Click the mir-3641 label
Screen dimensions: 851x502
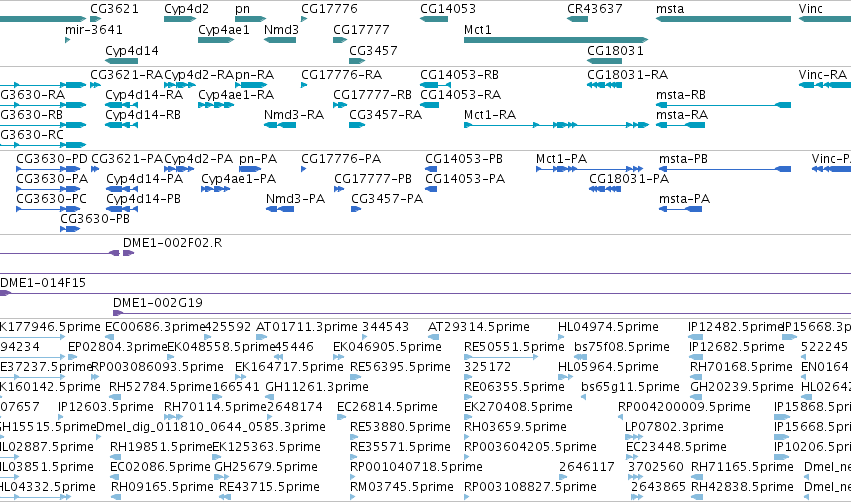[x=94, y=29]
